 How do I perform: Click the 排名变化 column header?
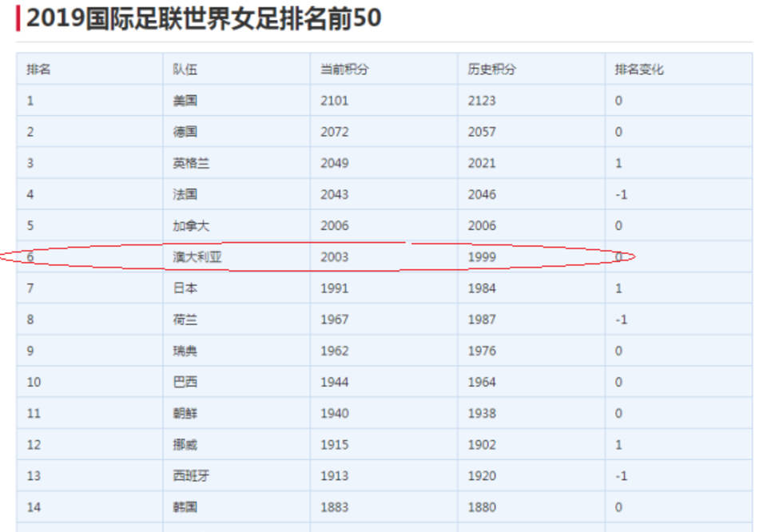pyautogui.click(x=639, y=69)
